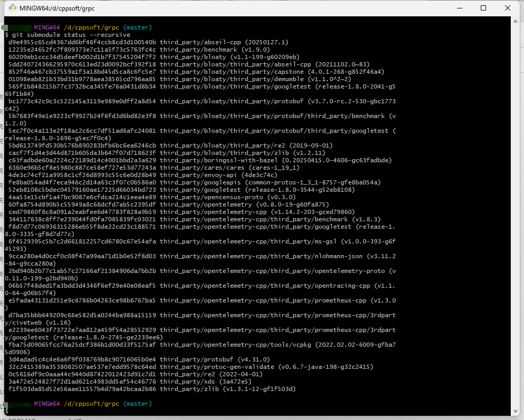Click third_party/xds (3a472e5) path
Viewport: 524px width, 420px height.
pos(187,381)
